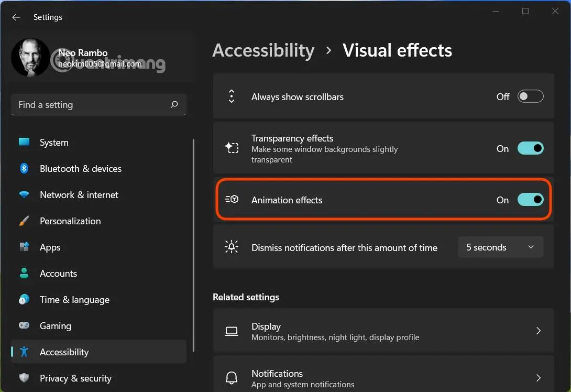571x392 pixels.
Task: Minimize the Settings window
Action: [495, 12]
